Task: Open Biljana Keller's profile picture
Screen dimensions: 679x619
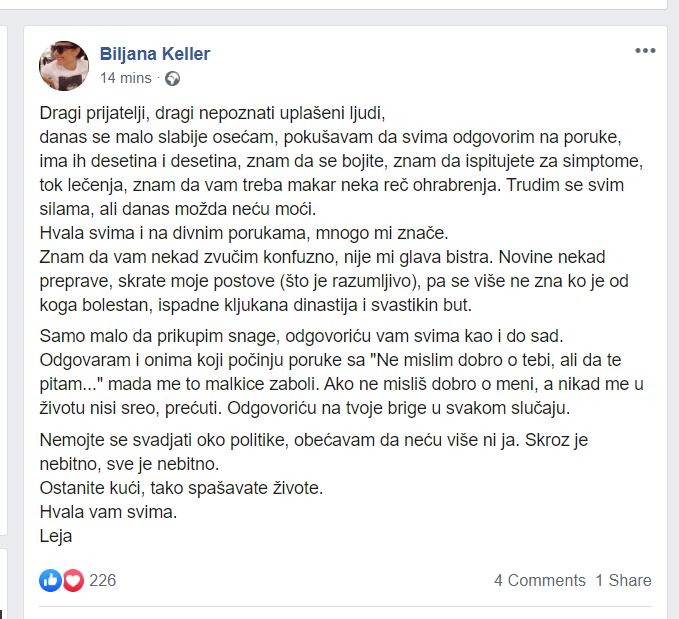Action: coord(64,66)
